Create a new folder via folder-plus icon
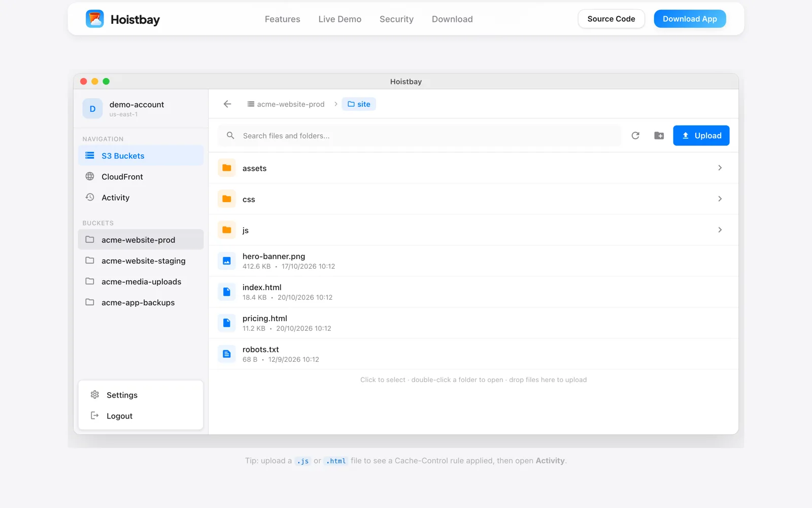 click(x=659, y=136)
